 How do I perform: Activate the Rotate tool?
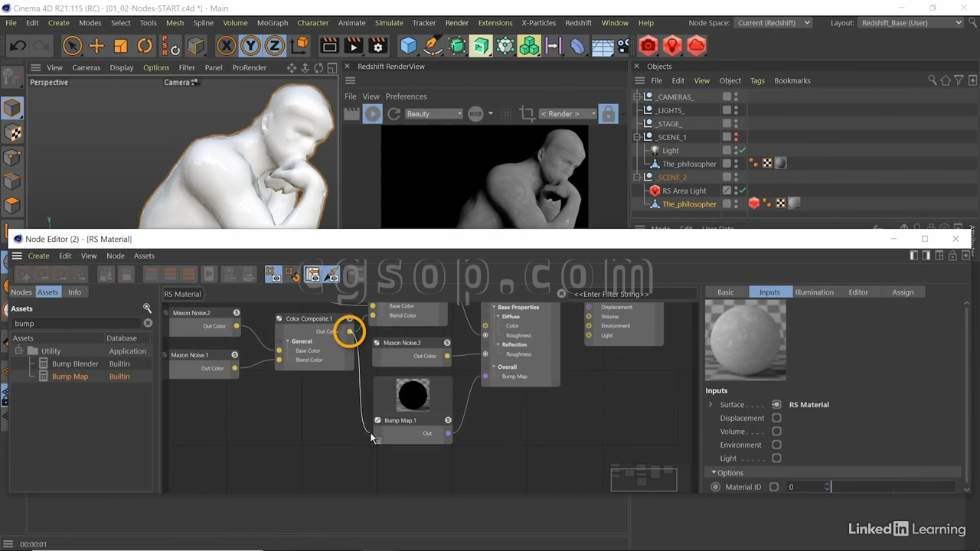(x=145, y=46)
